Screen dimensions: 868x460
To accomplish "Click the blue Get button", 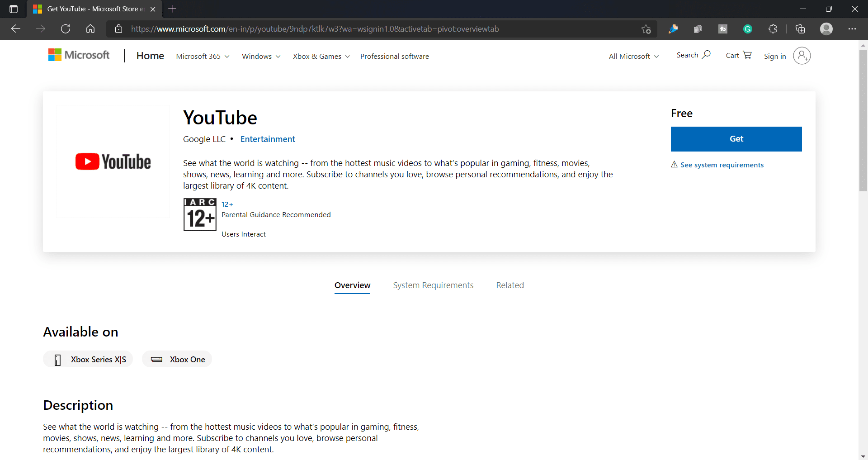I will click(736, 139).
